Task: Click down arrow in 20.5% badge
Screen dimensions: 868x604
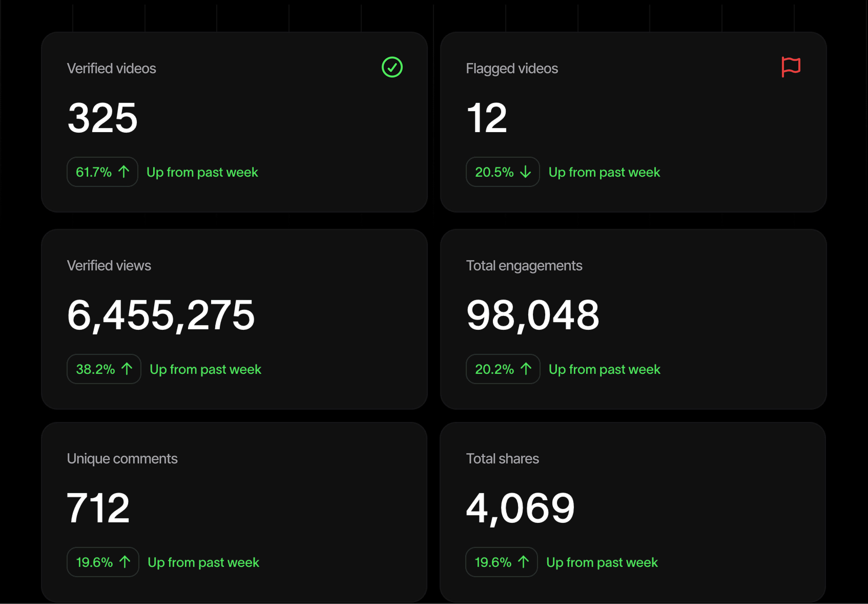Action: (525, 172)
